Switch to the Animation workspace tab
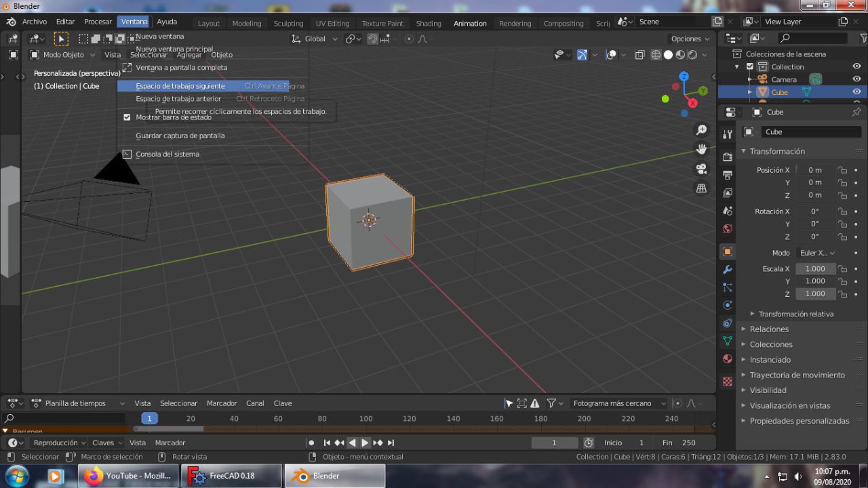The height and width of the screenshot is (488, 868). coord(470,23)
